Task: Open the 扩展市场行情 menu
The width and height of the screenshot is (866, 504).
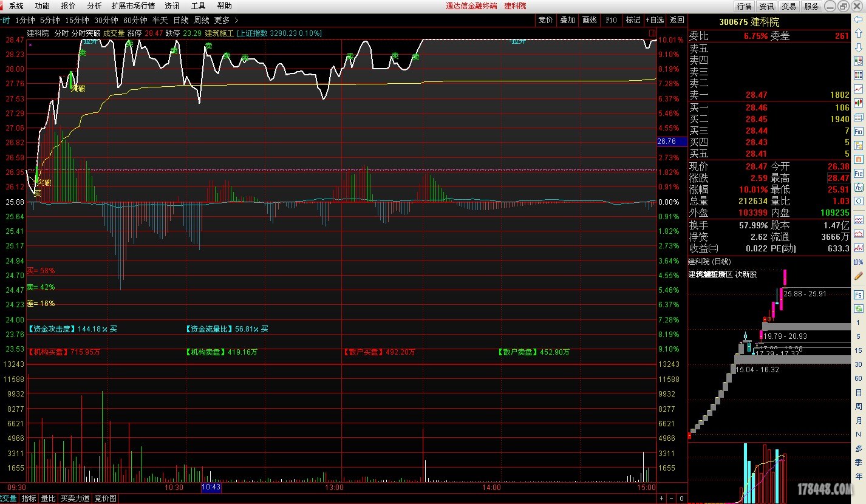Action: (133, 6)
